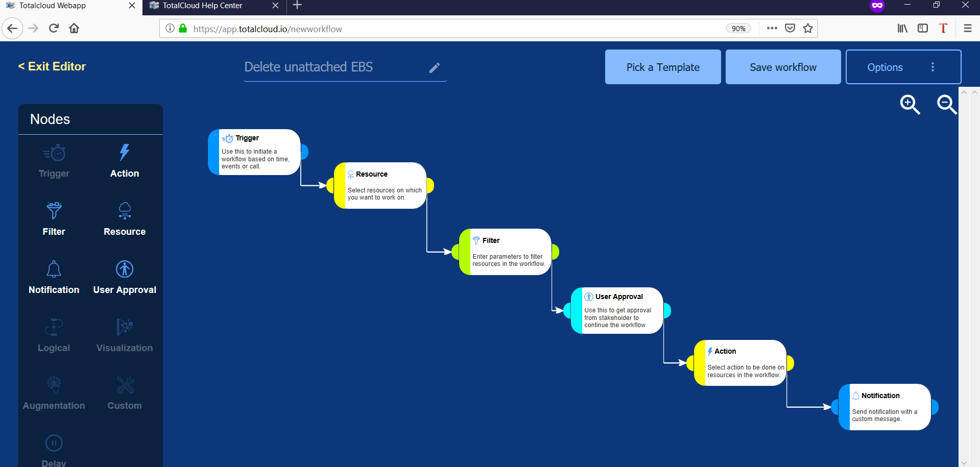Close the TotalCloud Help Center tab
This screenshot has height=467, width=980.
click(276, 6)
